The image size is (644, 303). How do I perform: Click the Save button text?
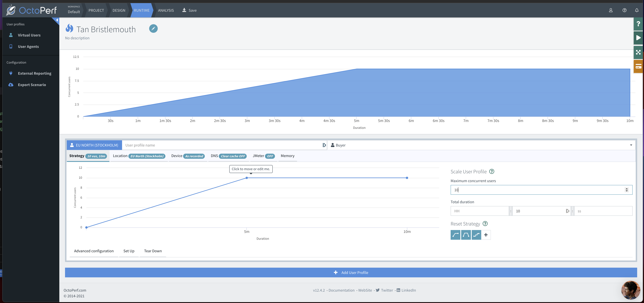pos(193,10)
